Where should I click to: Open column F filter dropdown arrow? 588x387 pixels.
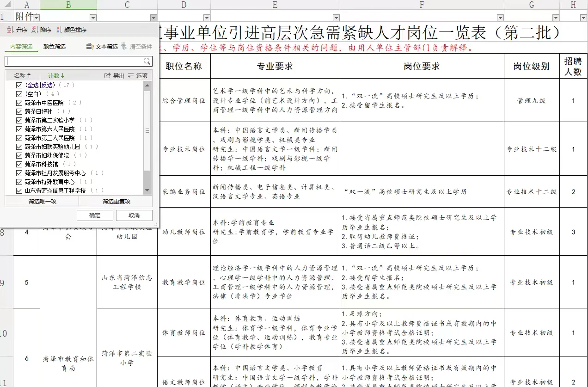click(x=500, y=18)
